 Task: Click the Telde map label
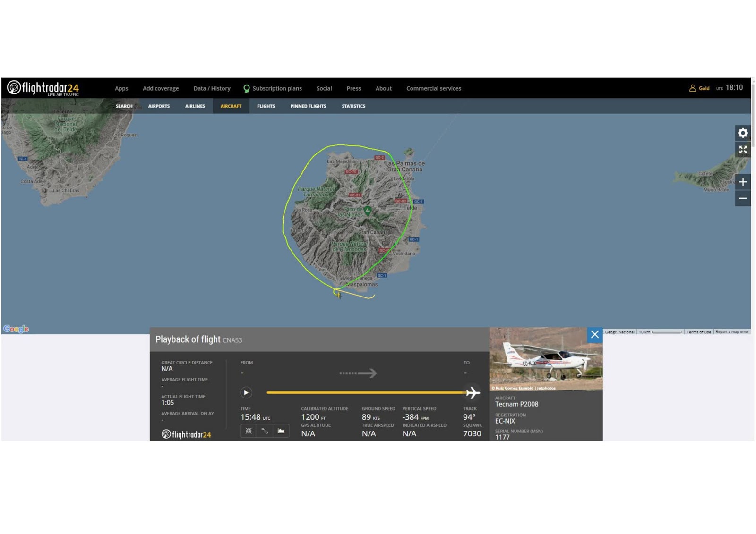[x=410, y=208]
